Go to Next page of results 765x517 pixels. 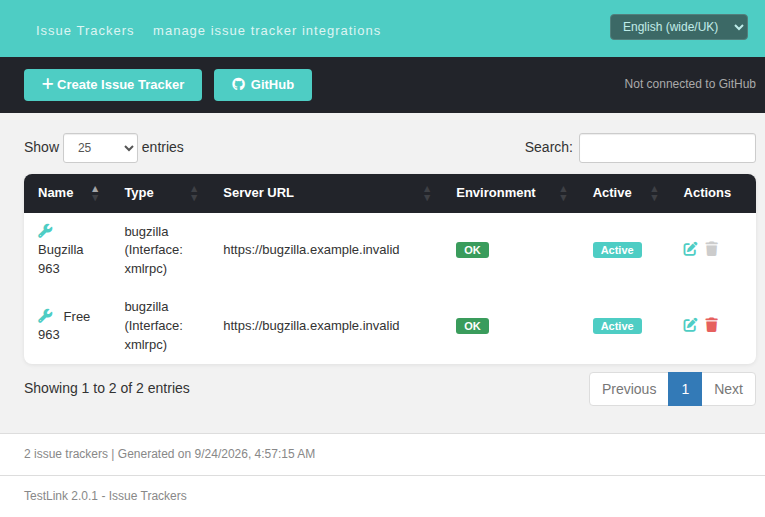click(x=728, y=389)
